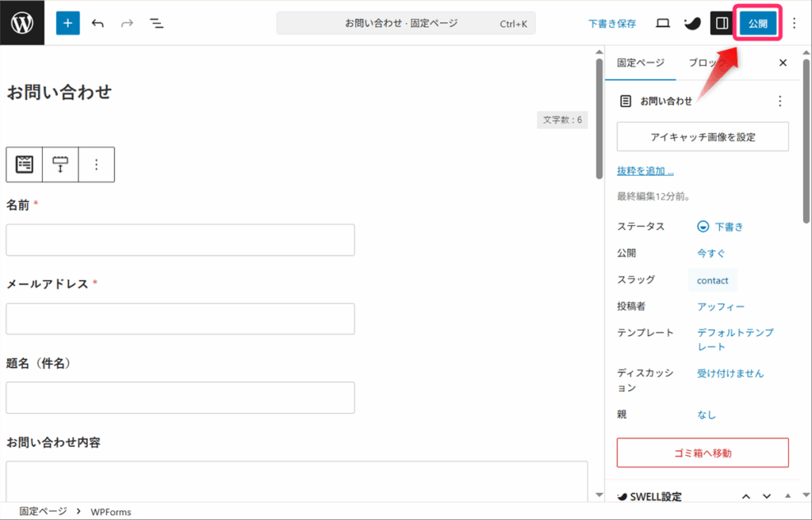Click アイキャッチ画像を設定 button
The height and width of the screenshot is (520, 812).
[703, 136]
